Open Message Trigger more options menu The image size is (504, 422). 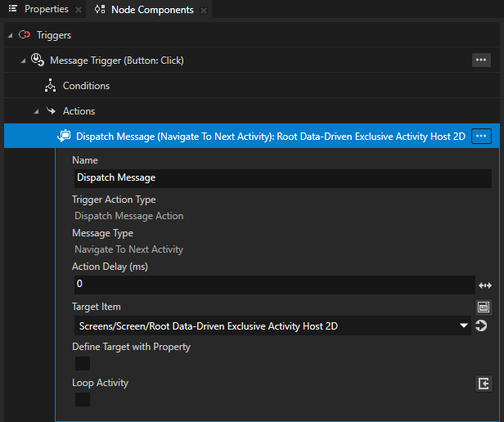[481, 60]
